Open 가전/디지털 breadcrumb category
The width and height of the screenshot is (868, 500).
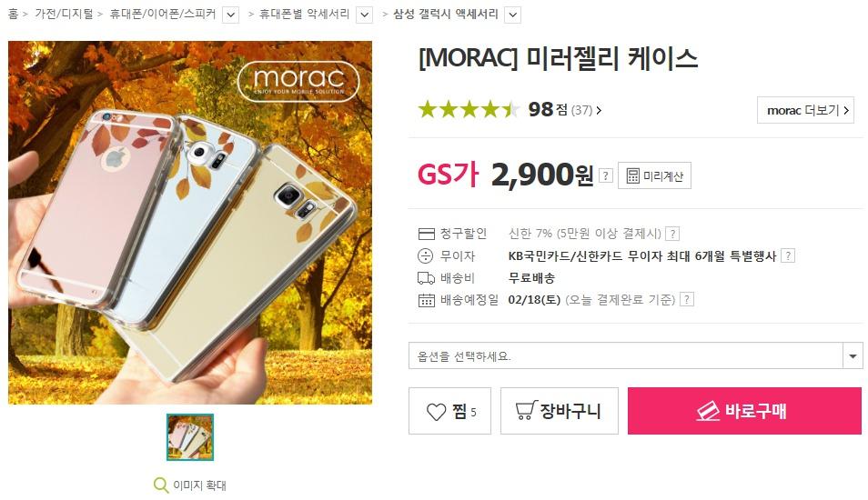(x=65, y=14)
